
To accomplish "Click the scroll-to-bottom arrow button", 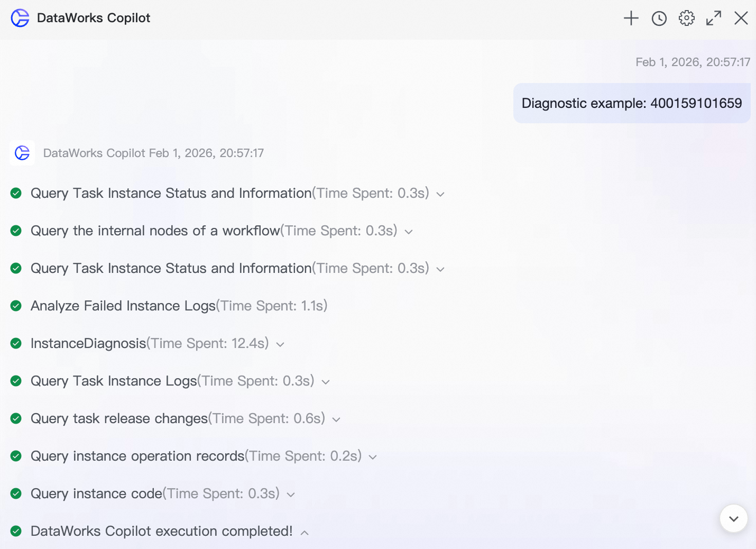I will 734,518.
